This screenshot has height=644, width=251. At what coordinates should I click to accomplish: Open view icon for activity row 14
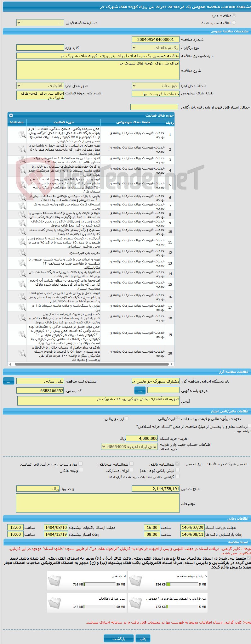point(22,274)
